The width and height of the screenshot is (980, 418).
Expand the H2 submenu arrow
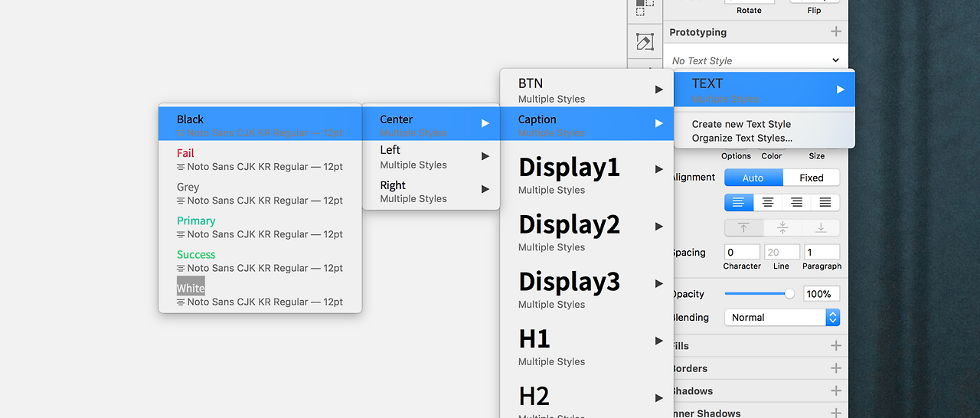pyautogui.click(x=658, y=398)
